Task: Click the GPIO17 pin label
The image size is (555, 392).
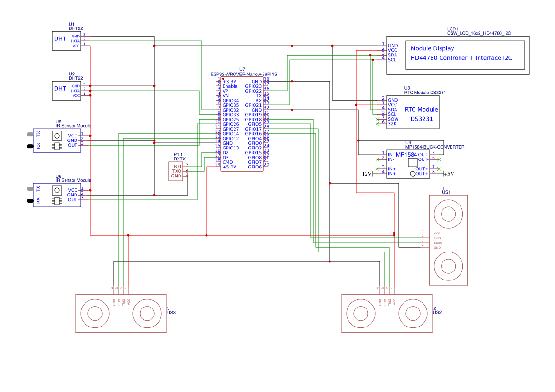Action: point(254,129)
